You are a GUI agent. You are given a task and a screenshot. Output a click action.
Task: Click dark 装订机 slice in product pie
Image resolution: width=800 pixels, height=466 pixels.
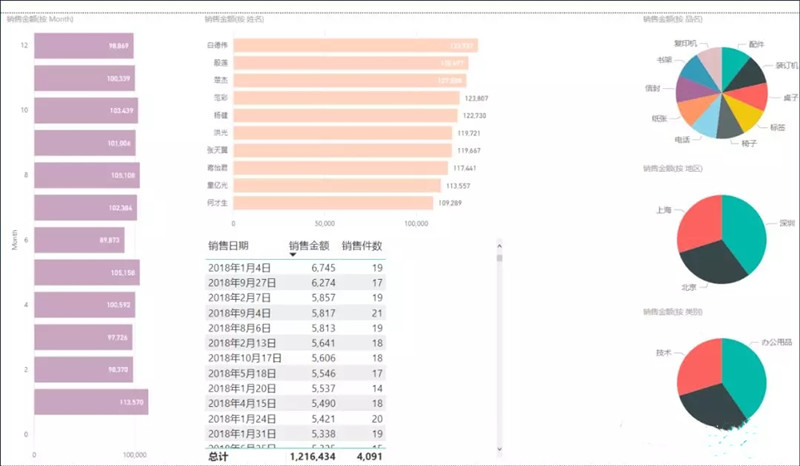[x=748, y=76]
